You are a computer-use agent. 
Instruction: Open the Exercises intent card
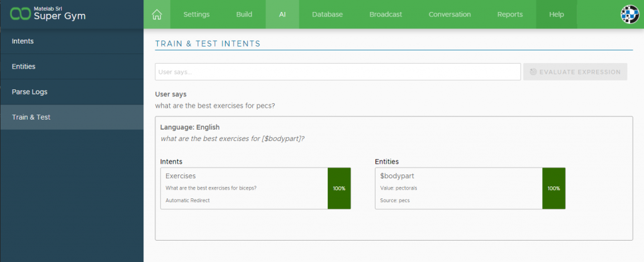(244, 188)
